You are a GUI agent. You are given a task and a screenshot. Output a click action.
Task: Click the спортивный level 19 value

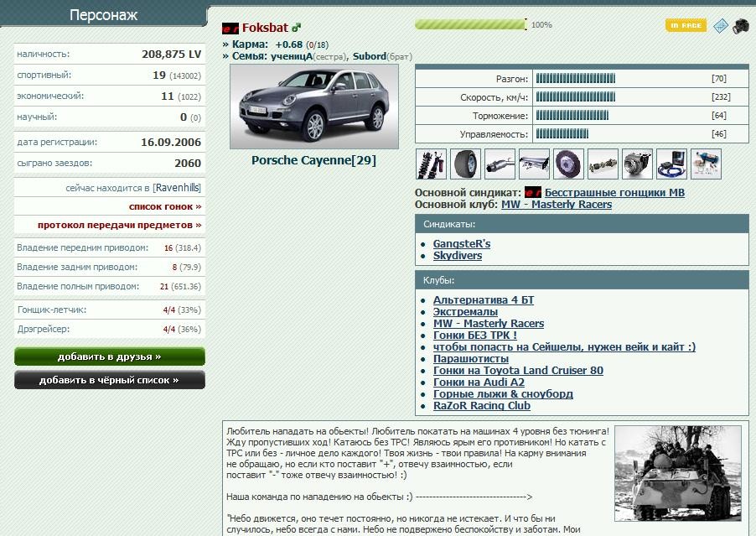tap(159, 75)
